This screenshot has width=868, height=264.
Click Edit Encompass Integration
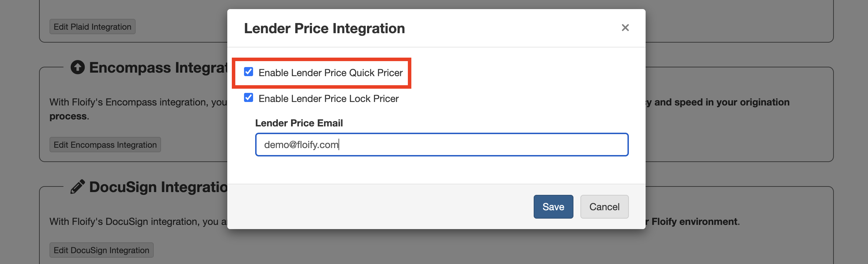(105, 144)
